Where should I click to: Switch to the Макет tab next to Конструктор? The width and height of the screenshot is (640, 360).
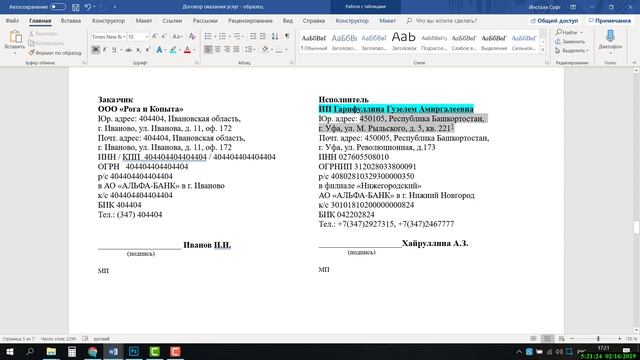coord(144,20)
